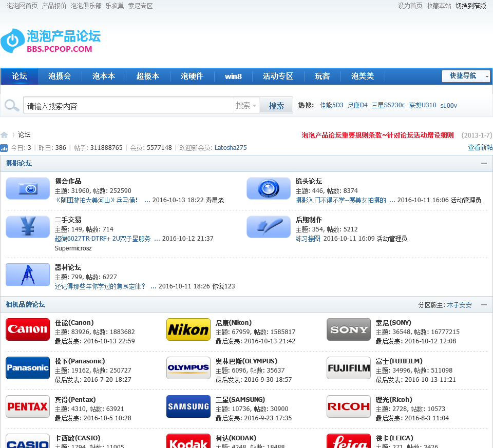Open the search type dropdown
Viewport: 493px width, 448px height.
246,105
